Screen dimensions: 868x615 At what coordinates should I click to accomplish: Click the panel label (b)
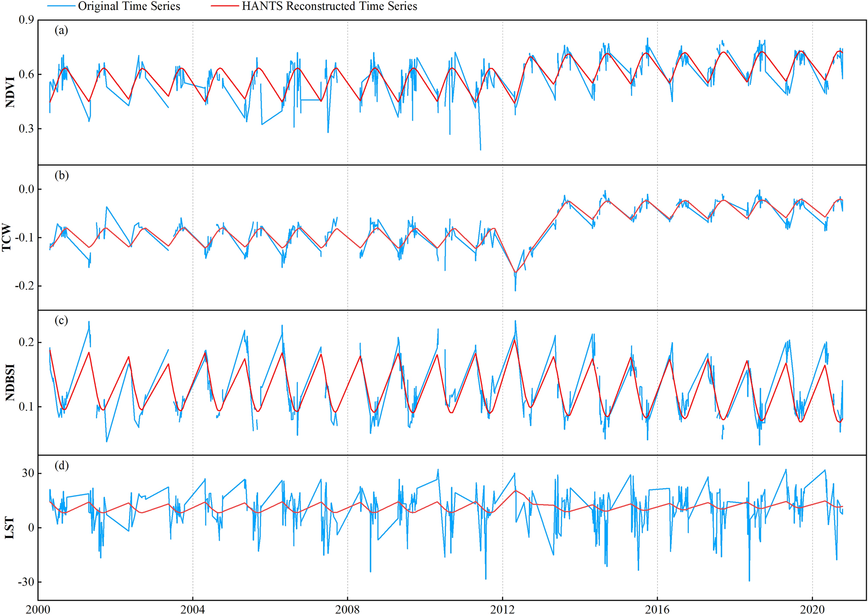(x=62, y=176)
